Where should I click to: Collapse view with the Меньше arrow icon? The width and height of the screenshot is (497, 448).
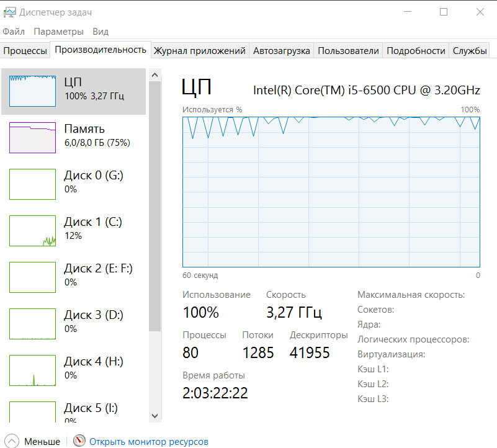(x=12, y=441)
